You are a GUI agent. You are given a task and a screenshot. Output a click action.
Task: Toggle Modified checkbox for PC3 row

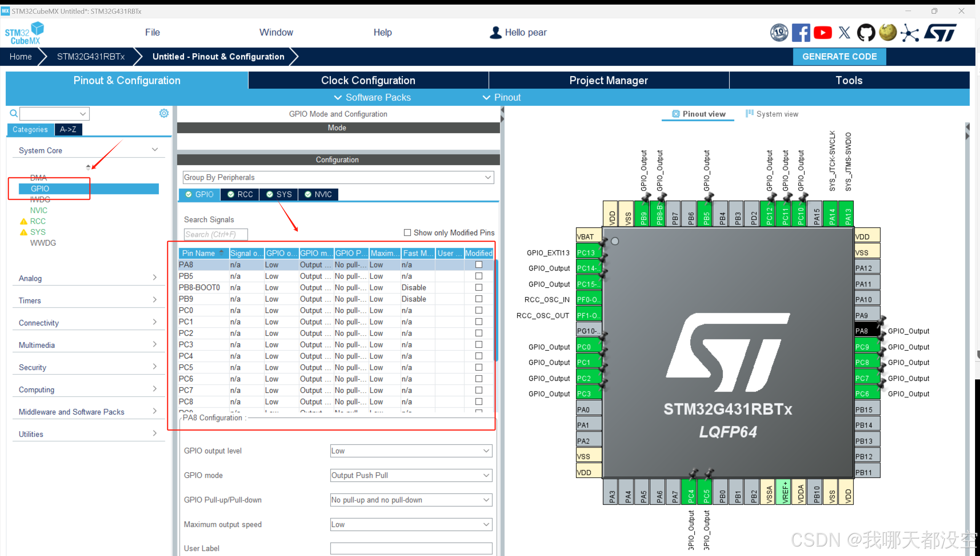(479, 344)
